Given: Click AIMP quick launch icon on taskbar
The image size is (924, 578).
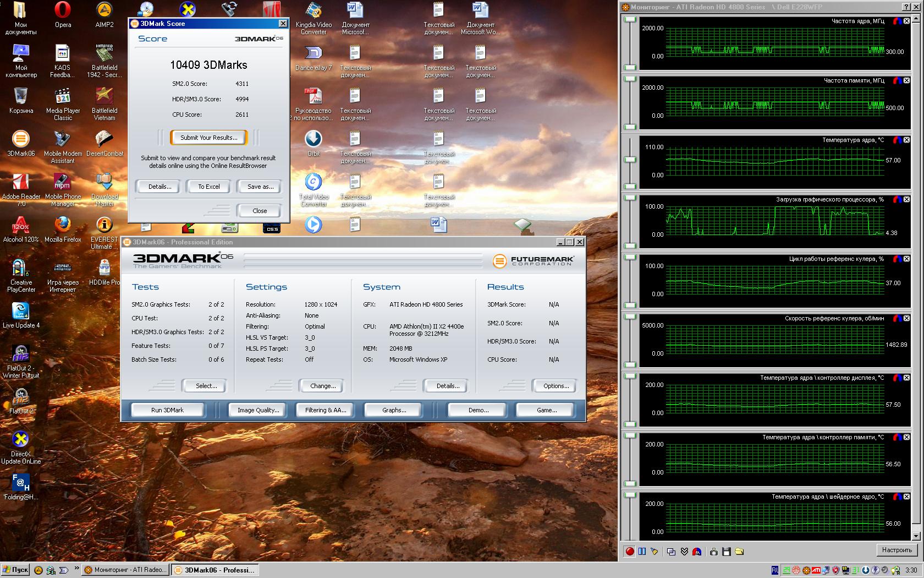Looking at the screenshot, I should 38,570.
